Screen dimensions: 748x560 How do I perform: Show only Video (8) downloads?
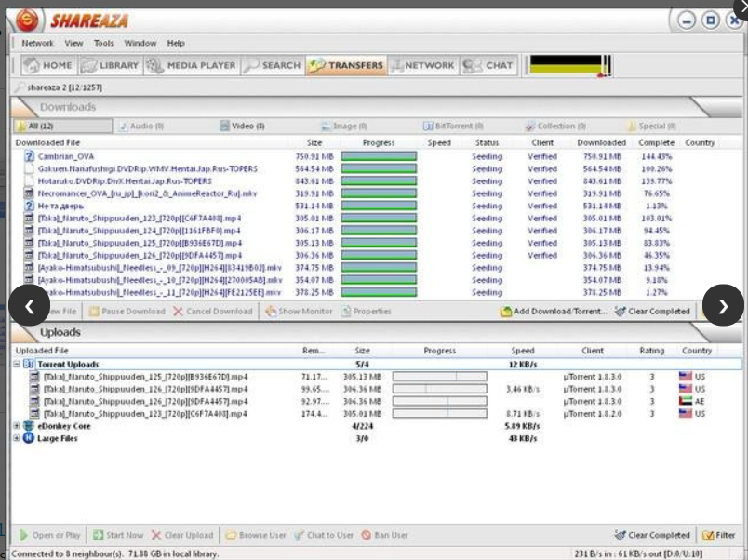[x=242, y=126]
